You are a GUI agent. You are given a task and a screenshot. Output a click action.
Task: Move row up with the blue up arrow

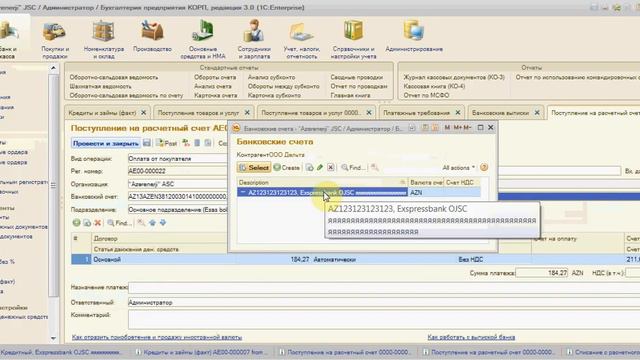coord(152,223)
